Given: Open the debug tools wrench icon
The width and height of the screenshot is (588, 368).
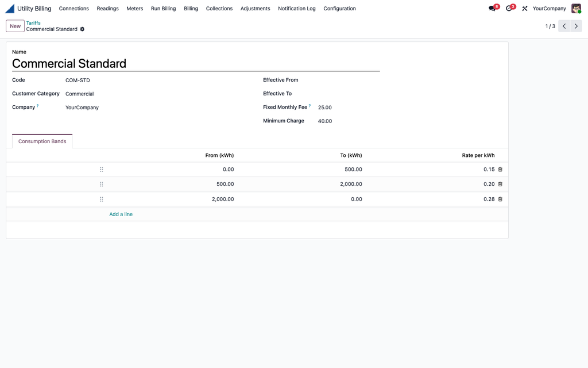Looking at the screenshot, I should [525, 8].
